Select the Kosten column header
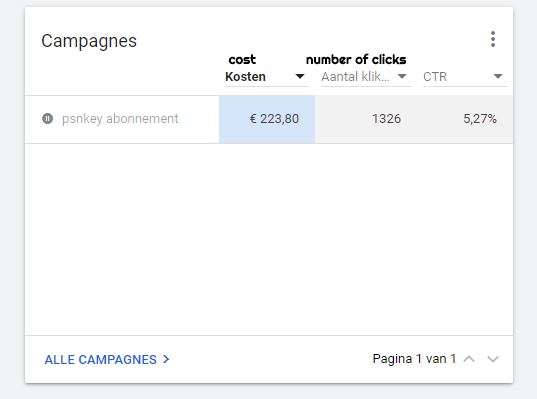The width and height of the screenshot is (537, 399). pyautogui.click(x=246, y=76)
